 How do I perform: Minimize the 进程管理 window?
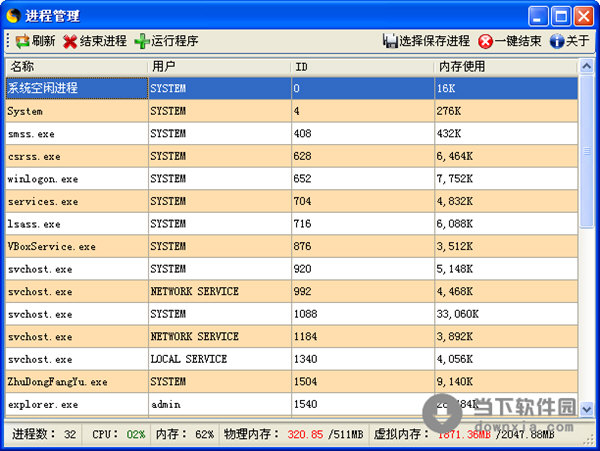[539, 15]
